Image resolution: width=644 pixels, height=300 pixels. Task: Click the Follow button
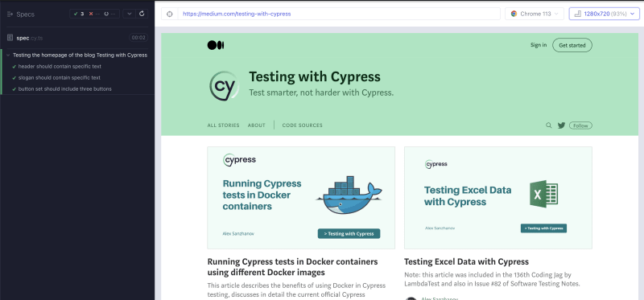pos(580,125)
